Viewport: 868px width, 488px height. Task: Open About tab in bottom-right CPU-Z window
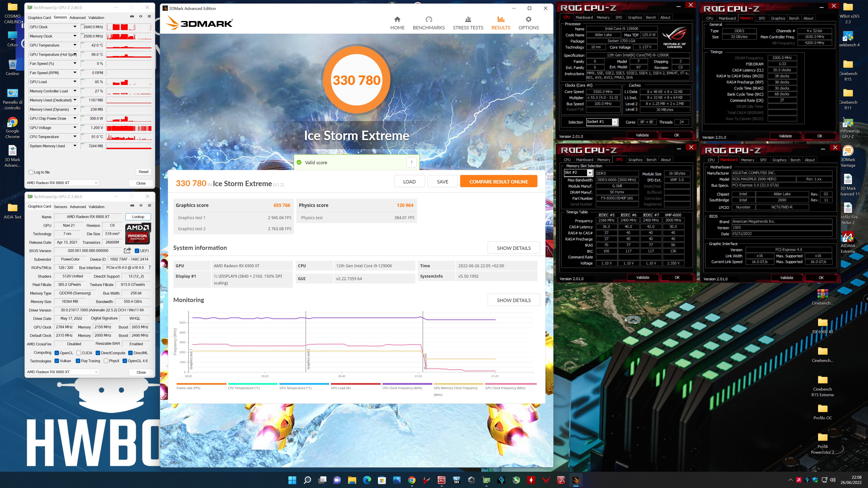point(809,160)
